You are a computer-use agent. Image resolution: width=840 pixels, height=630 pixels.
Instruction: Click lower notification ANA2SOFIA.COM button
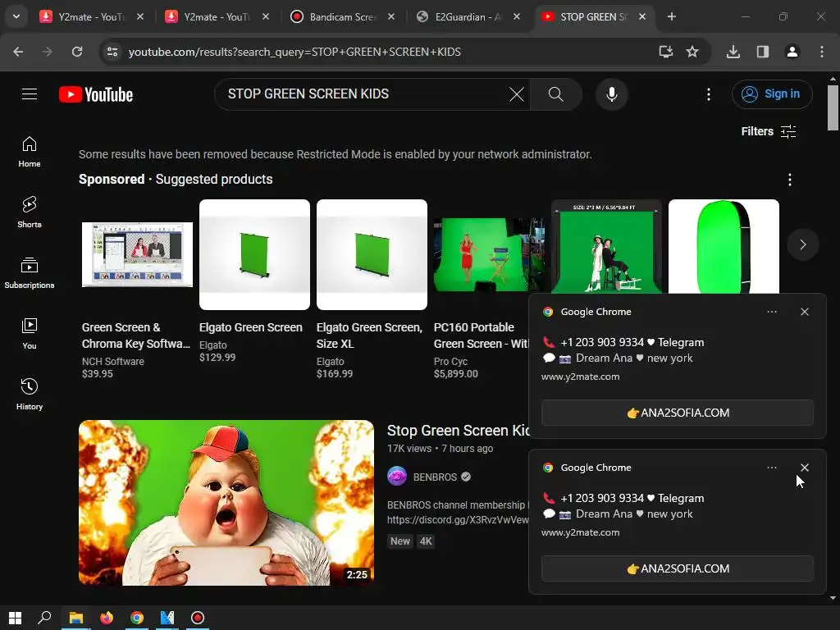677,568
